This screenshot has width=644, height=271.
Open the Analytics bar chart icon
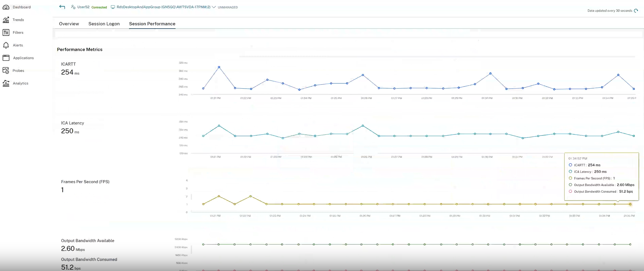6,83
